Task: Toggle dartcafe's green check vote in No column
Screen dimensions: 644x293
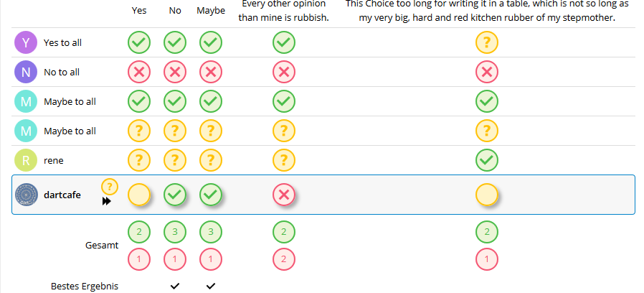Action: tap(175, 195)
